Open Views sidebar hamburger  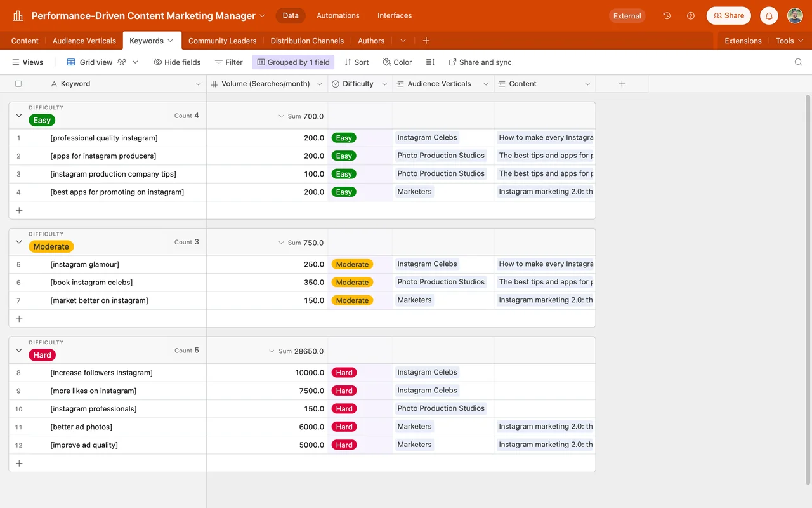pyautogui.click(x=28, y=62)
